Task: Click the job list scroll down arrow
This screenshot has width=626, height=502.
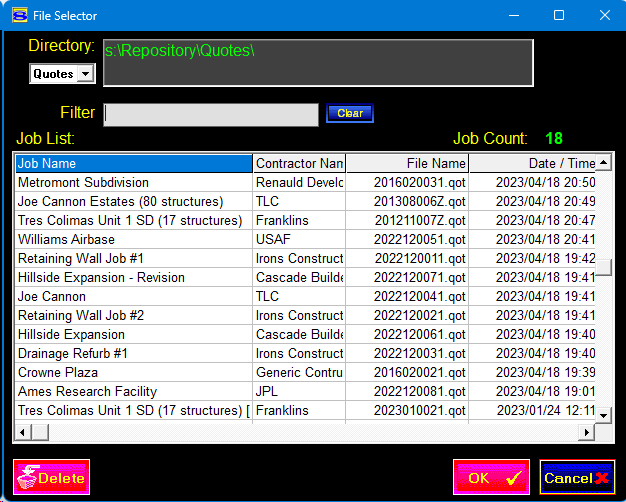Action: (x=604, y=415)
